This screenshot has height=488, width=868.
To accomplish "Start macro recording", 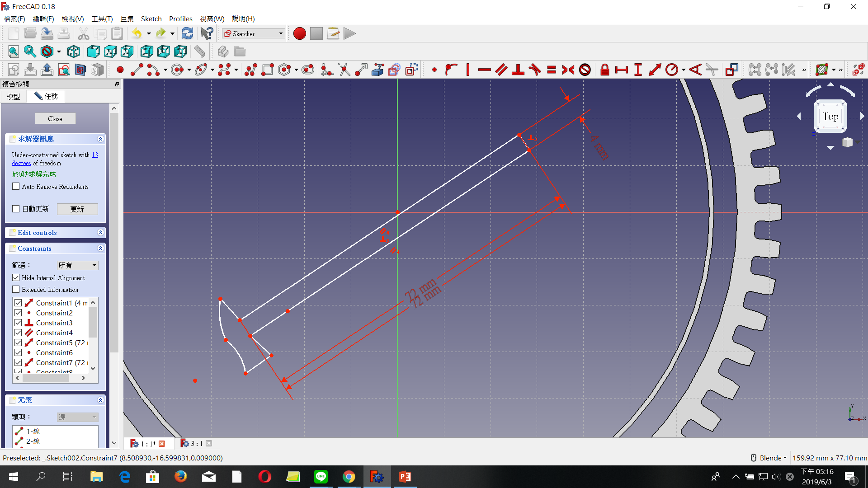I will pos(299,33).
